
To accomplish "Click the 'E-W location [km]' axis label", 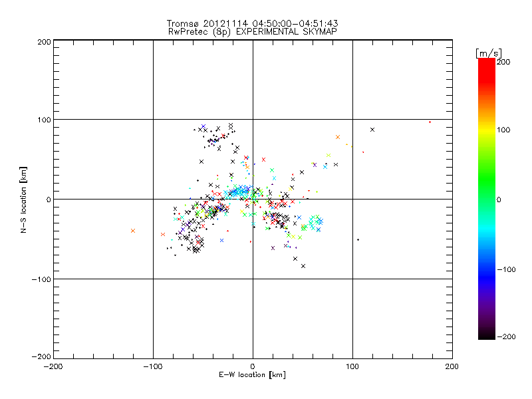I will click(253, 375).
